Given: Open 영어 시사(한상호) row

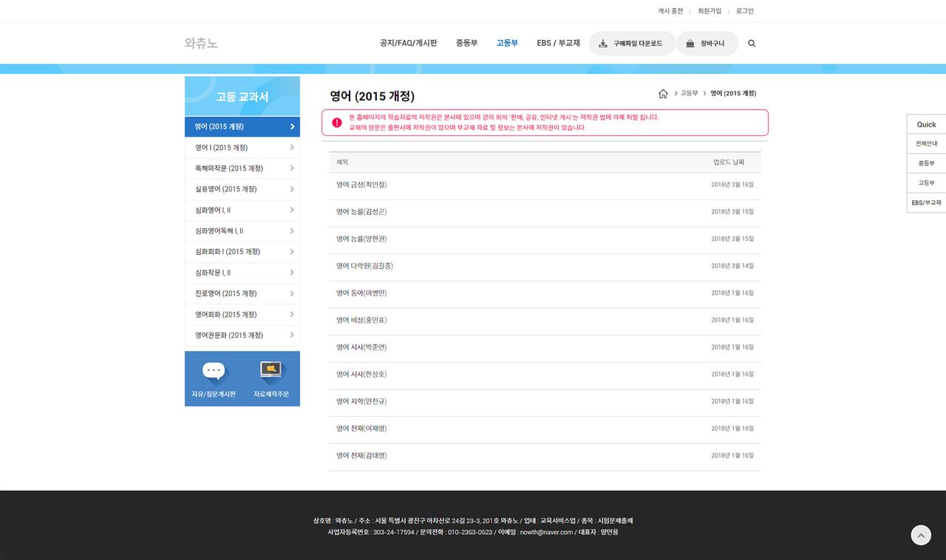Looking at the screenshot, I should (x=545, y=375).
